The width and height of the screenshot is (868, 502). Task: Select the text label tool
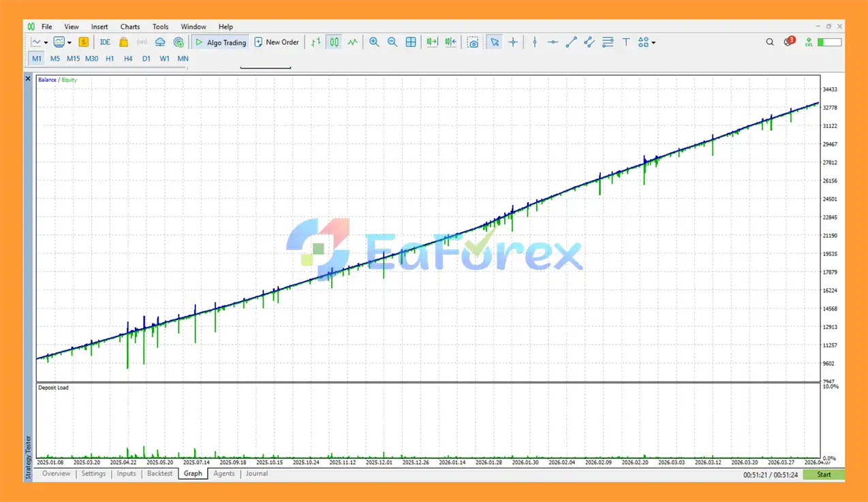(625, 42)
